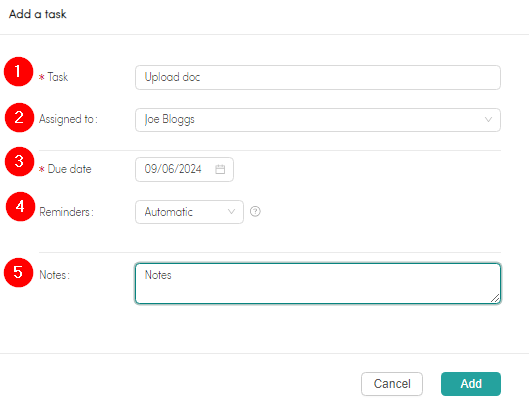The height and width of the screenshot is (409, 529).
Task: Click the red number 4 marker
Action: [x=20, y=207]
